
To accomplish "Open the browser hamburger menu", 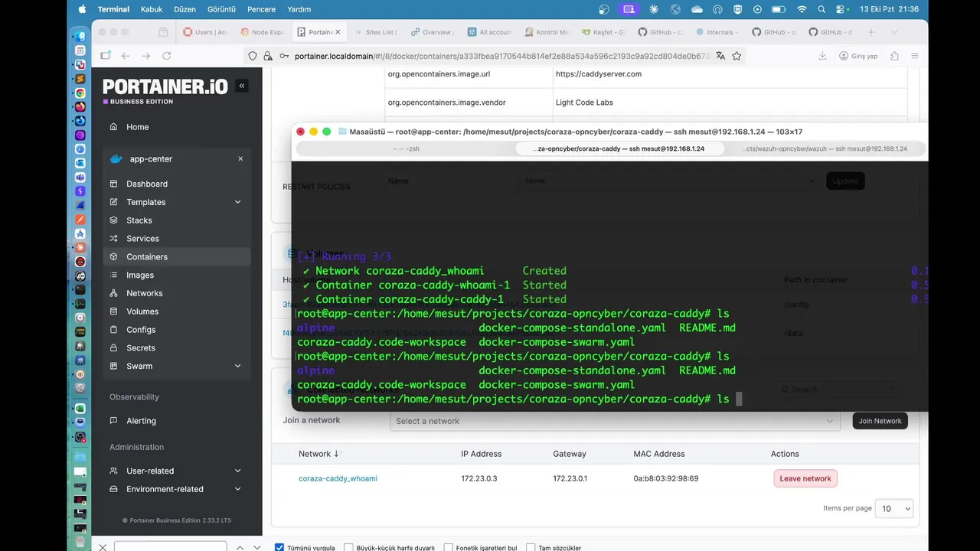I will tap(914, 56).
